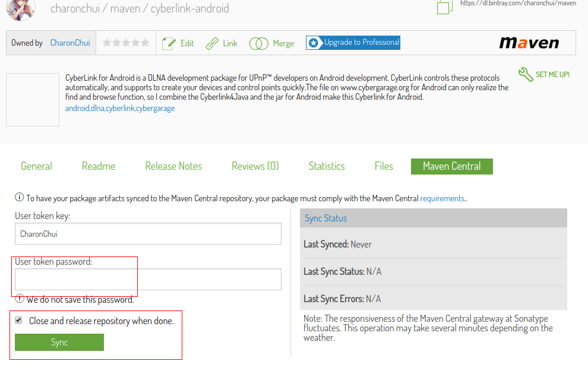Click the info icon beside password notice

[x=19, y=299]
